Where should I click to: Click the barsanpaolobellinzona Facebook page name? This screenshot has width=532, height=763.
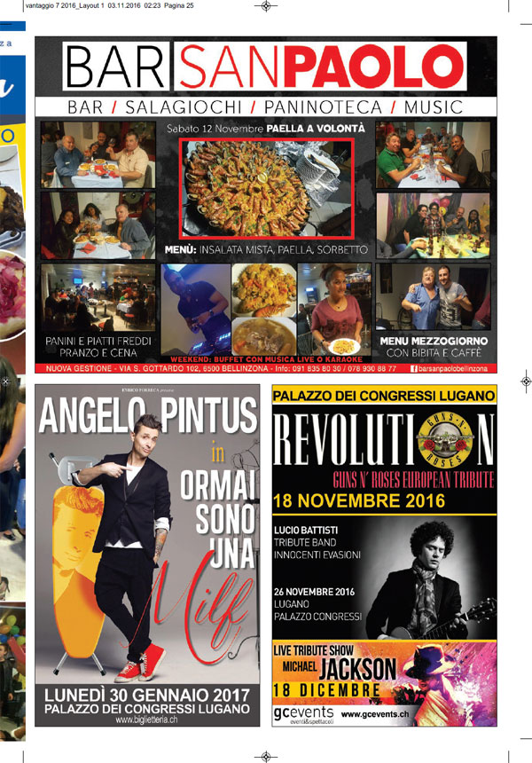coord(453,369)
